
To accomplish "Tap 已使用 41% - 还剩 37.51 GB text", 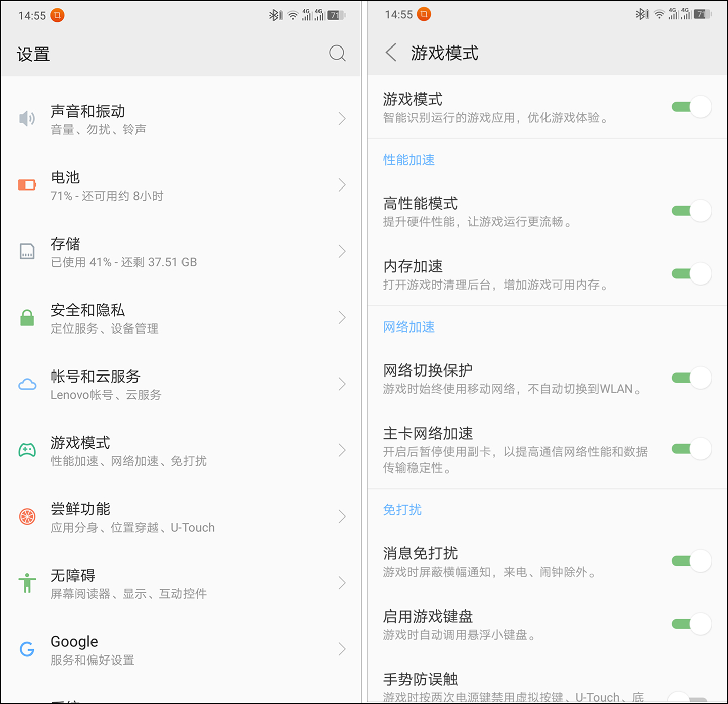I will [x=123, y=262].
